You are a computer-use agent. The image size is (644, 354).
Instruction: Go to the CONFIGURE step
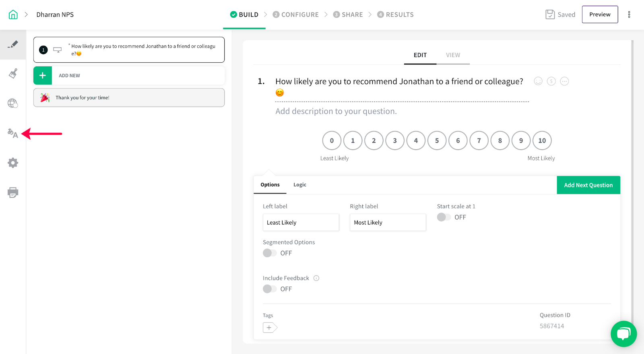click(x=296, y=14)
